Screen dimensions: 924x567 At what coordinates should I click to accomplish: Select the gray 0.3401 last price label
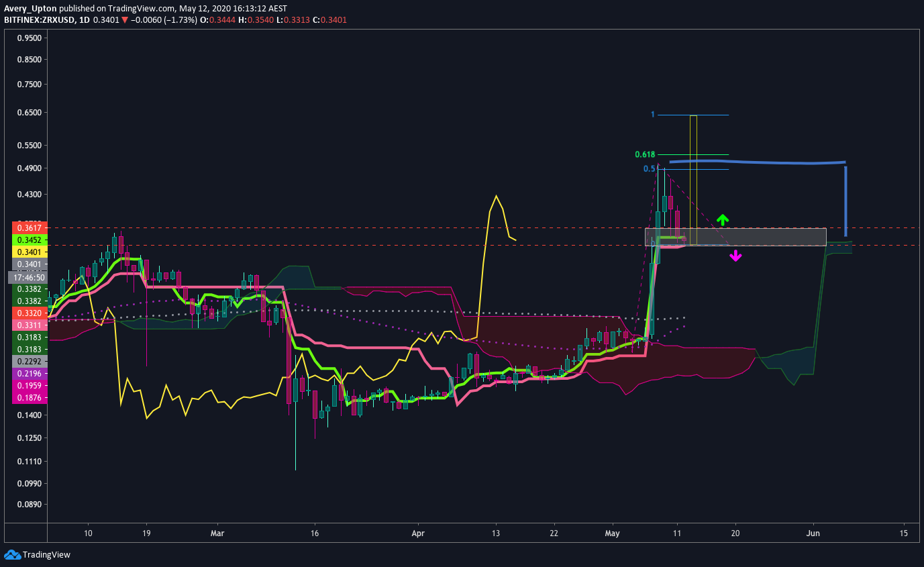(x=30, y=264)
